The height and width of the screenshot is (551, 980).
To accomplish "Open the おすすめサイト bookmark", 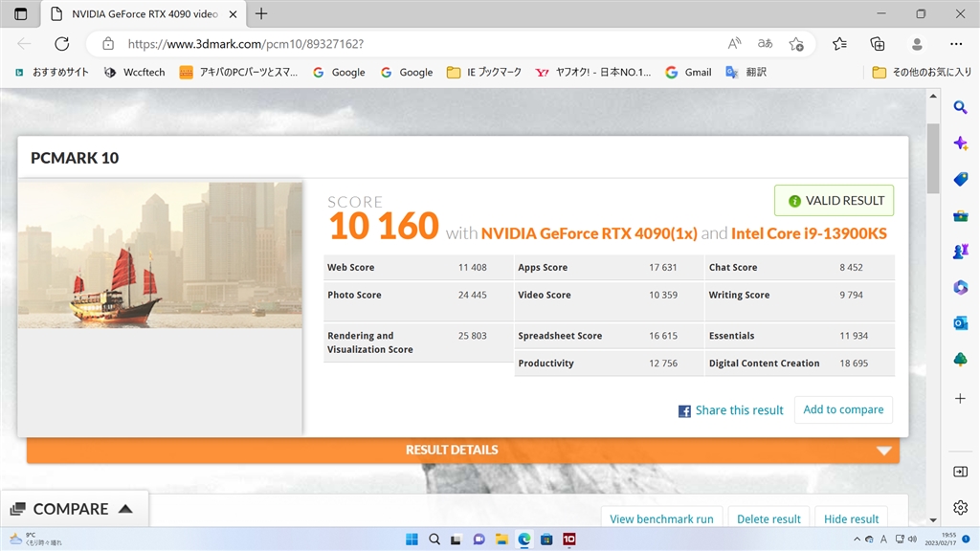I will 52,73.
